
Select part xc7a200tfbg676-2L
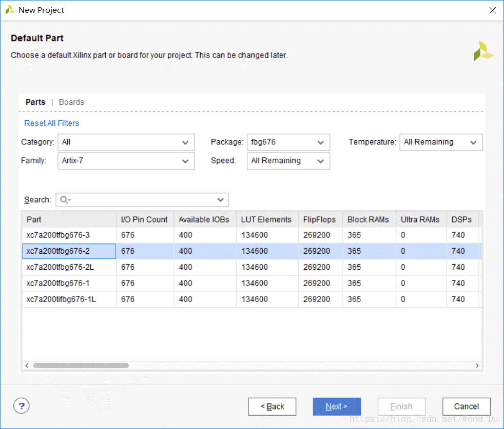[x=251, y=268]
